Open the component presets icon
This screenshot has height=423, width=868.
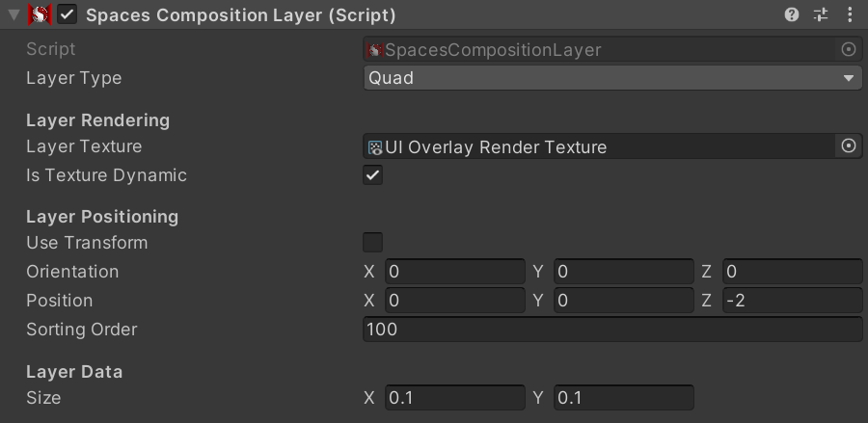(821, 14)
